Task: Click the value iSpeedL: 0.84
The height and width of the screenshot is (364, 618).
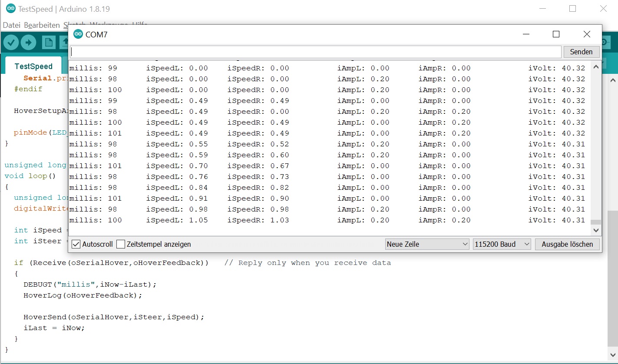Action: [x=177, y=188]
